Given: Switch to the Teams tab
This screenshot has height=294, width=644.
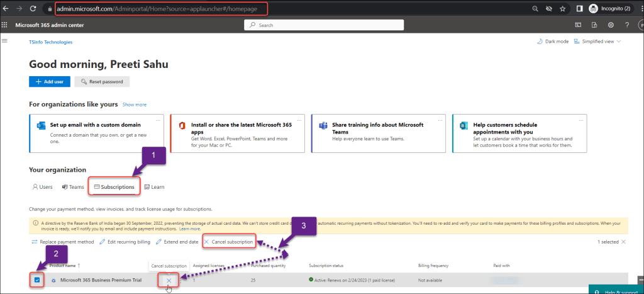Looking at the screenshot, I should tap(73, 187).
